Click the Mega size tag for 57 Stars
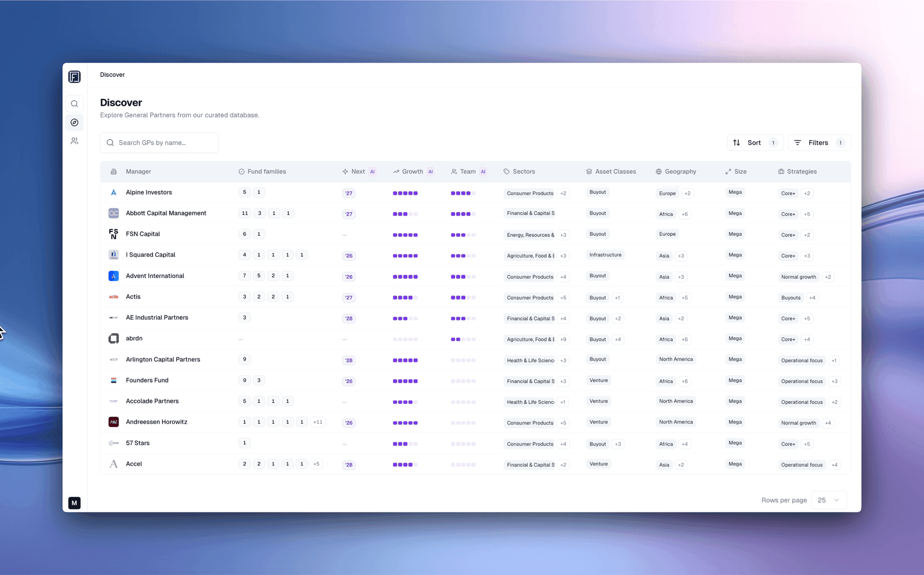The height and width of the screenshot is (575, 924). coord(735,443)
